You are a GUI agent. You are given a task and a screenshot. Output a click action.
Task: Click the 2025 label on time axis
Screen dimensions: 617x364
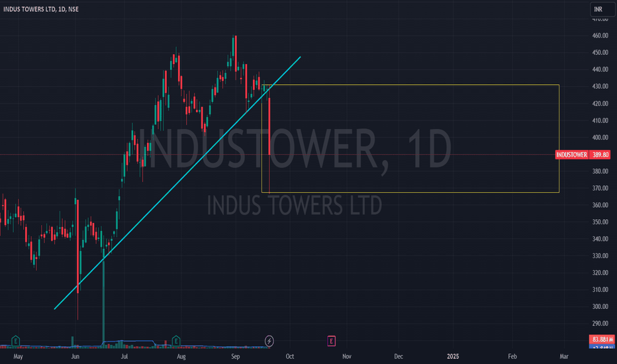coord(453,357)
